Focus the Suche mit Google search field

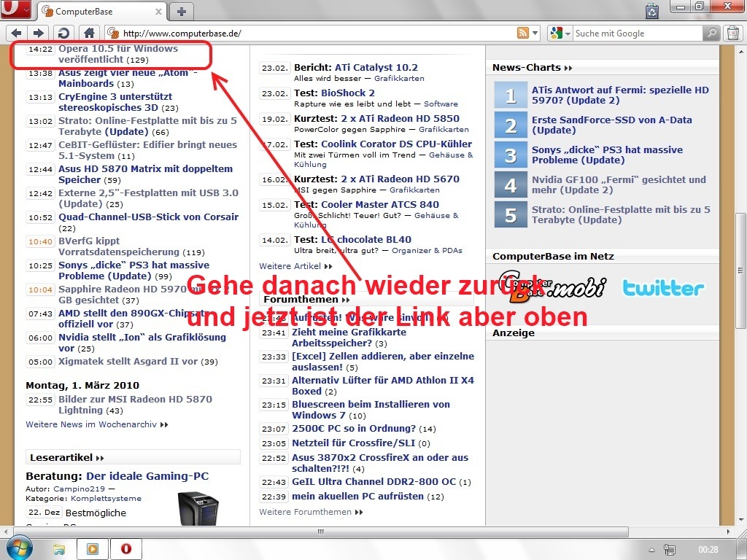638,33
